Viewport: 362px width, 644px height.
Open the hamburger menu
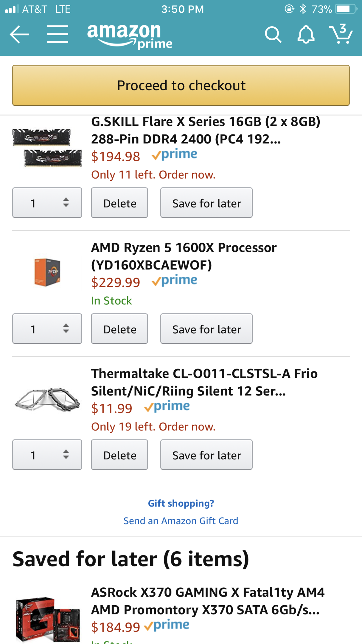click(x=58, y=35)
